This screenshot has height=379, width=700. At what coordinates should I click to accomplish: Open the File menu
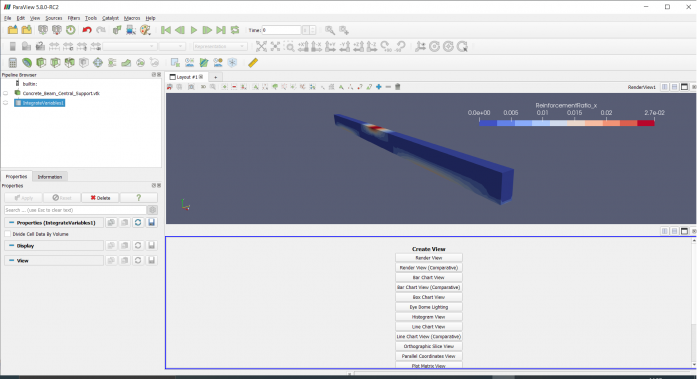[8, 18]
